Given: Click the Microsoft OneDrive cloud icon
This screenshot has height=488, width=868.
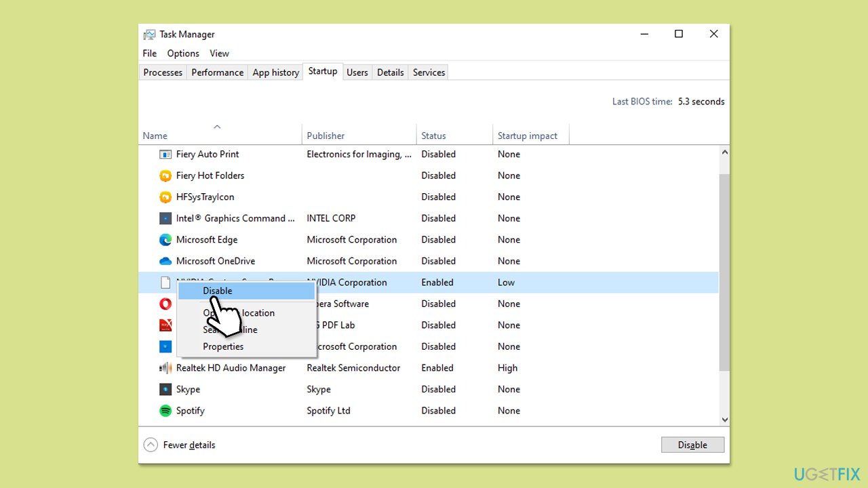Looking at the screenshot, I should click(165, 261).
